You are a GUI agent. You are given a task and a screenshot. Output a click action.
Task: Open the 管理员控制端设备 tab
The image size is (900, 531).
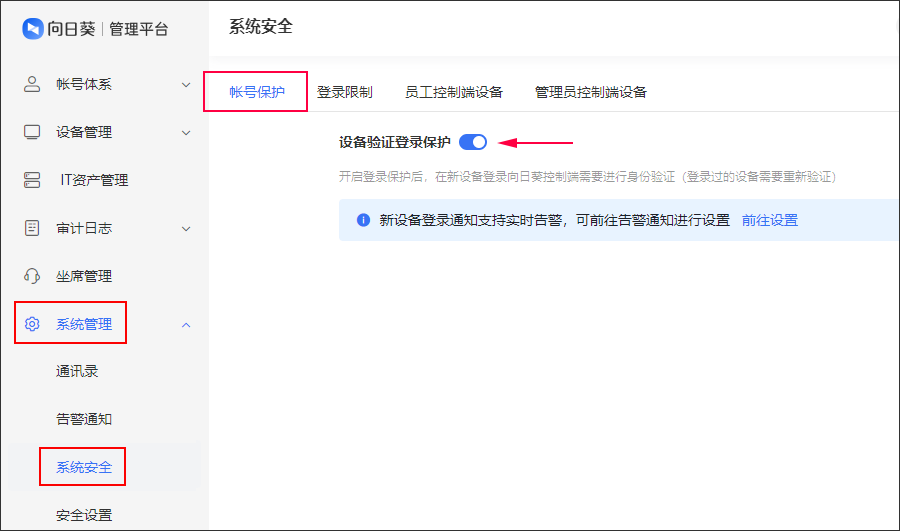click(591, 92)
